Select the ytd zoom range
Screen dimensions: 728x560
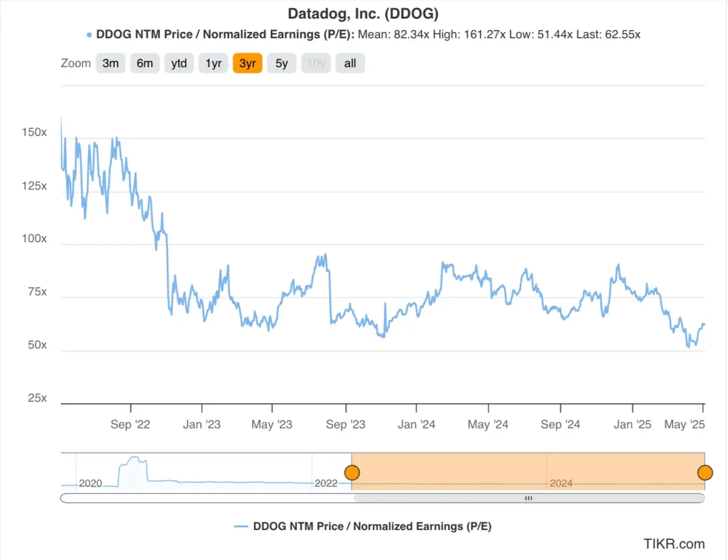click(179, 64)
